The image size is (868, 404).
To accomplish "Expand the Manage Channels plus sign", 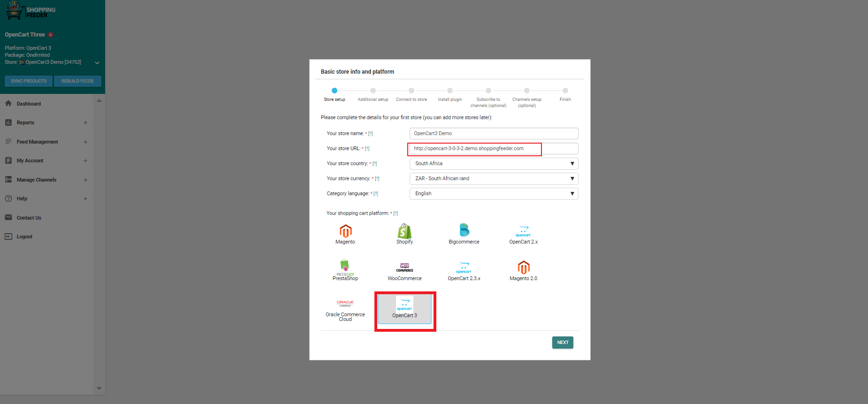I will (85, 180).
